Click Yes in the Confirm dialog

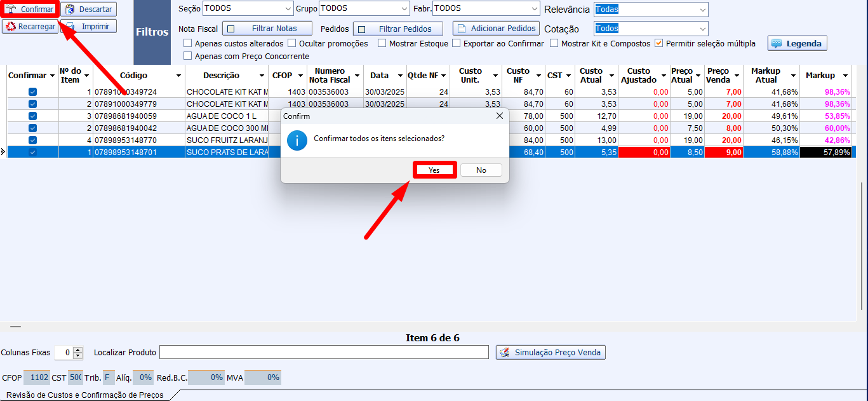pos(434,170)
